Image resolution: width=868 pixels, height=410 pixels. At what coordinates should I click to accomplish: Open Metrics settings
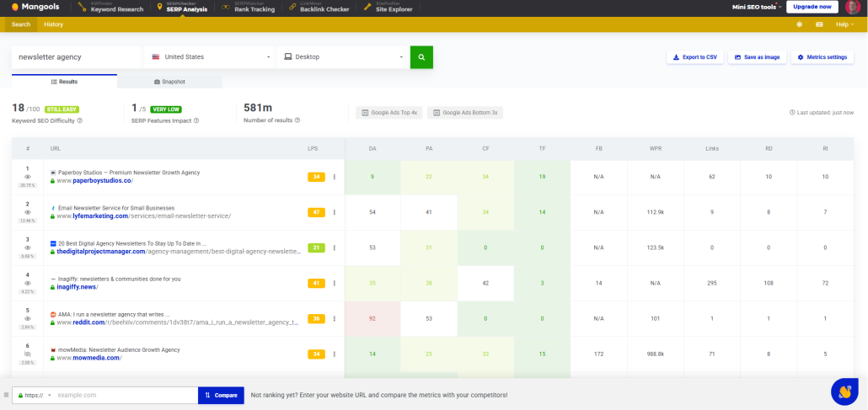pyautogui.click(x=822, y=57)
